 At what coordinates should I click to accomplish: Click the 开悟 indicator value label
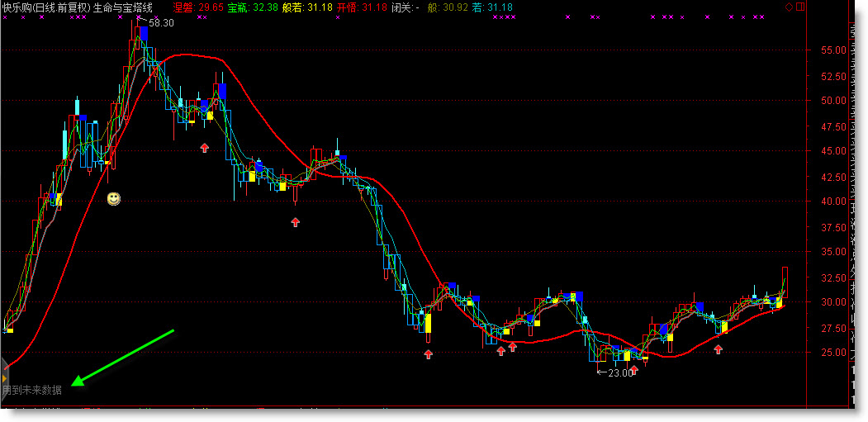[361, 7]
